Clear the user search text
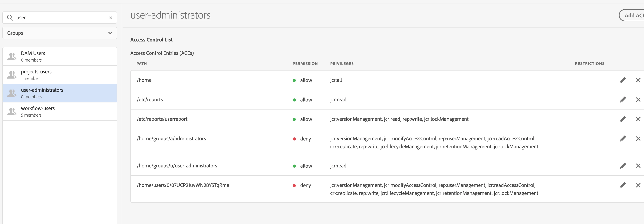 (111, 18)
